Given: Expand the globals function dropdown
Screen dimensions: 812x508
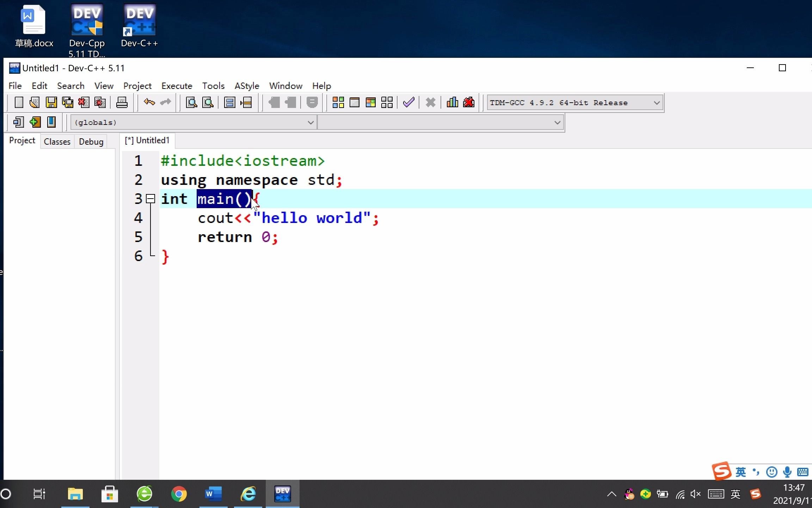Looking at the screenshot, I should click(x=310, y=122).
